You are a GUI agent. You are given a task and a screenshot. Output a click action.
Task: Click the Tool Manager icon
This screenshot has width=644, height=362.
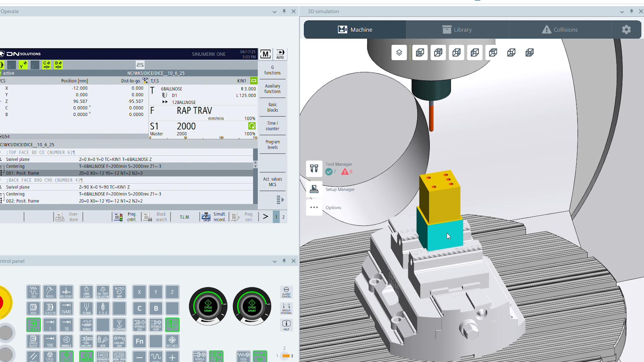pyautogui.click(x=314, y=168)
